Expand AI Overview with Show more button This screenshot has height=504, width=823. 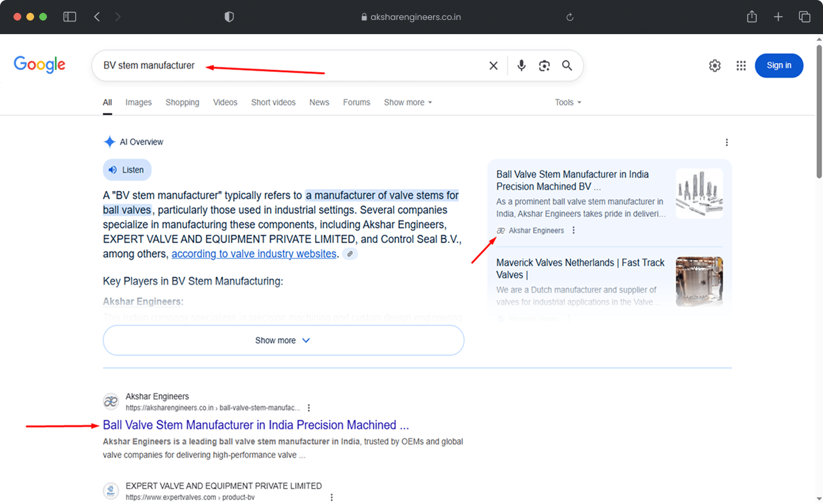[x=284, y=340]
